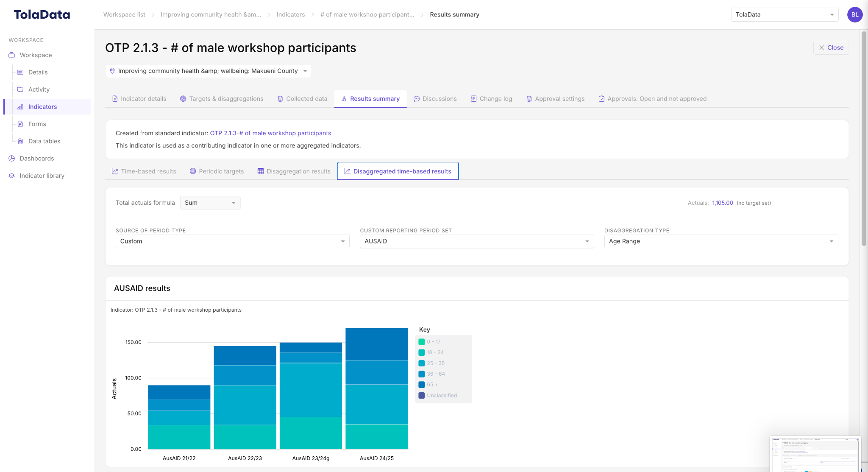Go to Indicators breadcrumb
The height and width of the screenshot is (472, 868).
[291, 14]
